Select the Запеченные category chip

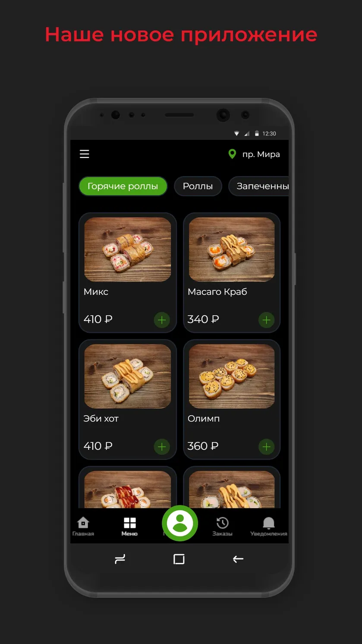pyautogui.click(x=259, y=186)
